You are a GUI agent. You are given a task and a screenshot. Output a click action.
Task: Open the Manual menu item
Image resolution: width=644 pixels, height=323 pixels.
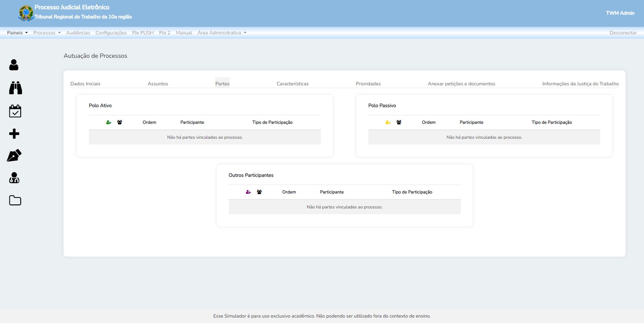click(184, 33)
